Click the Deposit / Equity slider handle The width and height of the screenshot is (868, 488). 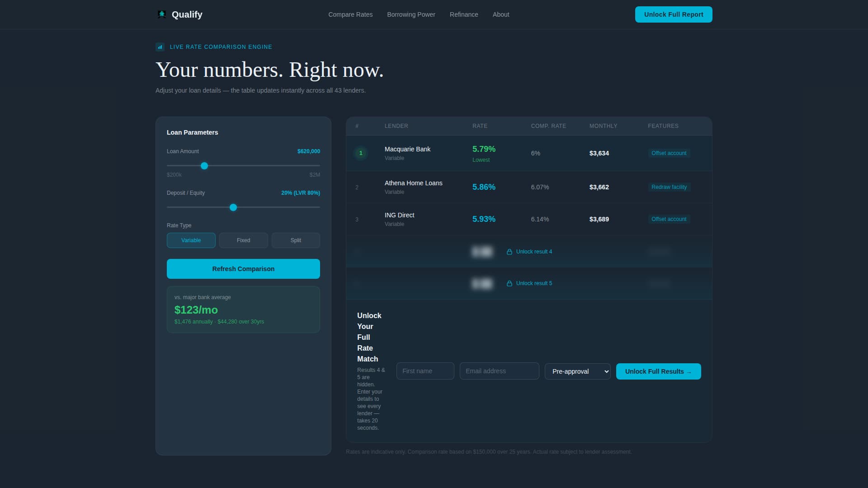(x=233, y=207)
